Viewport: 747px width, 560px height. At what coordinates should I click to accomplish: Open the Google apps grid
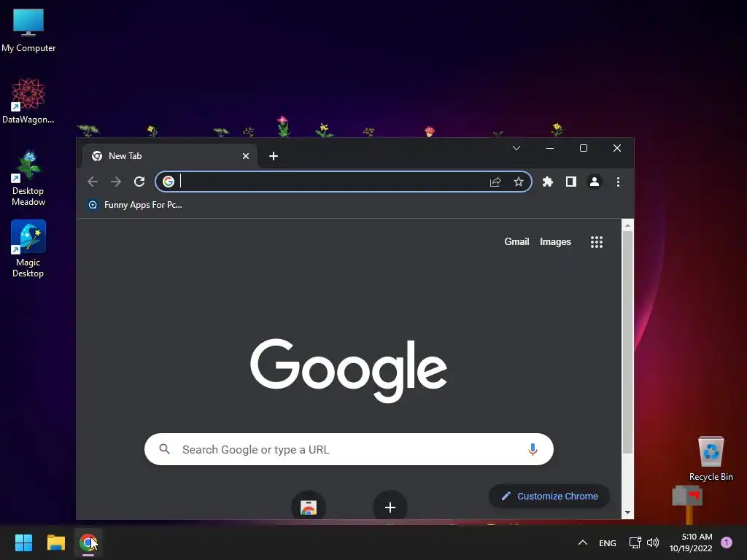pos(597,242)
